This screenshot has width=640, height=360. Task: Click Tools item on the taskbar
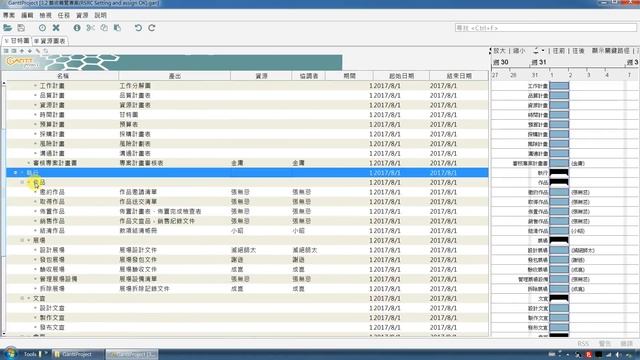pyautogui.click(x=30, y=354)
